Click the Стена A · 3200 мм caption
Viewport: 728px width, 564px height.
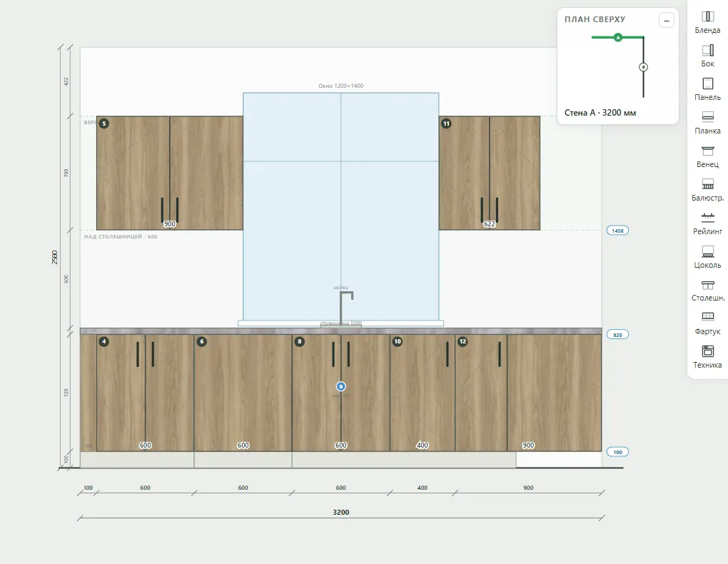[600, 113]
